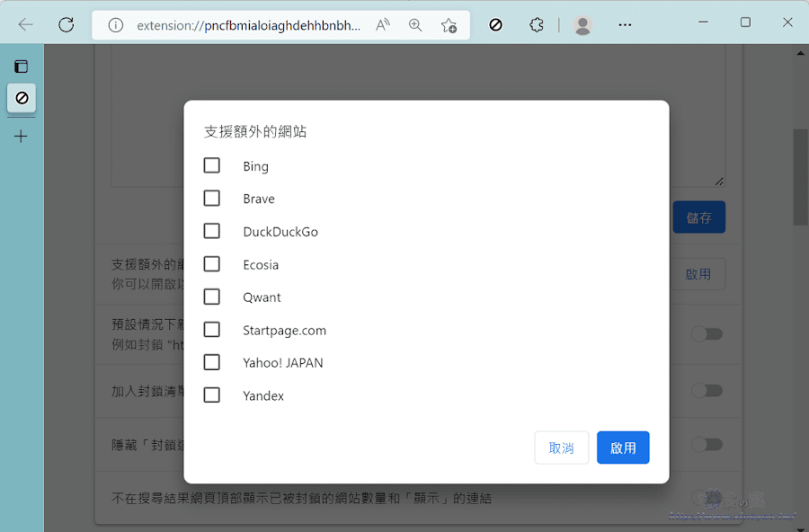
Task: Tick the Yandex checkbox
Action: point(211,395)
